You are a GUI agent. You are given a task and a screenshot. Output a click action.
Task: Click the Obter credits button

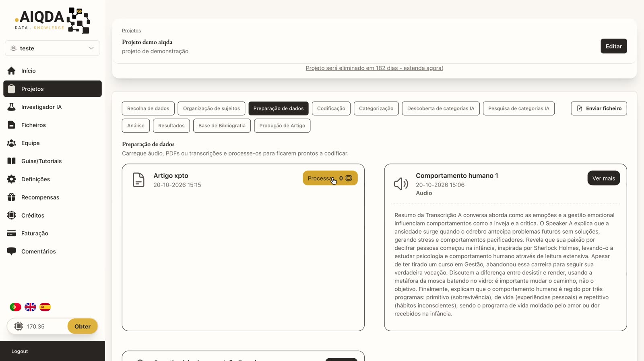83,327
